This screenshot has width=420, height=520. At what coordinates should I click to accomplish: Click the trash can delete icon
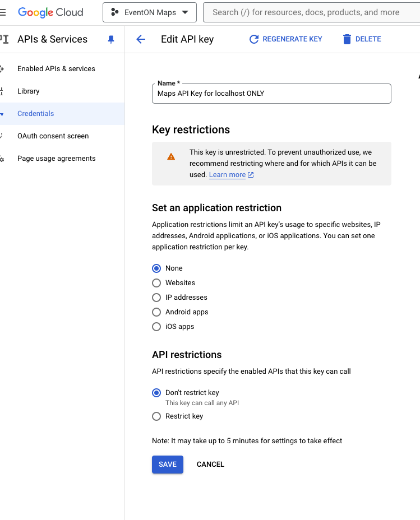[x=347, y=39]
